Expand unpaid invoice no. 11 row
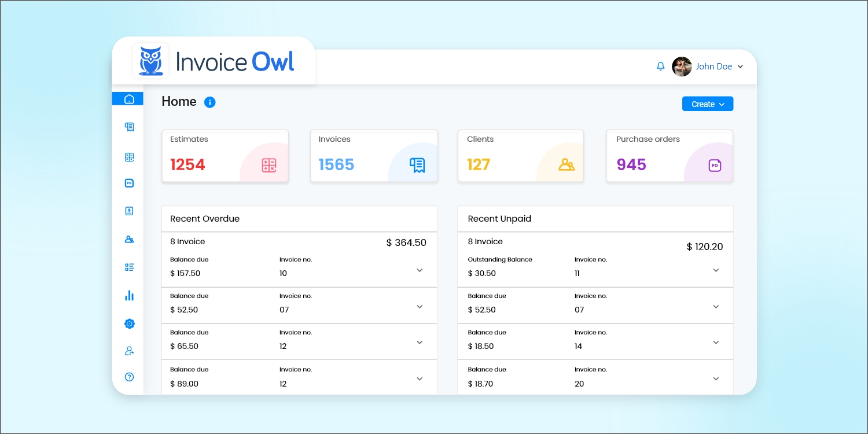The height and width of the screenshot is (434, 868). pos(716,270)
